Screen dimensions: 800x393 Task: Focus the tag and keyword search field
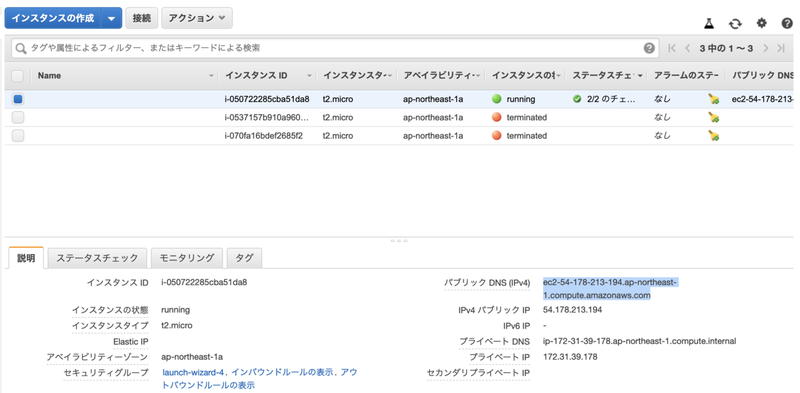click(x=334, y=48)
